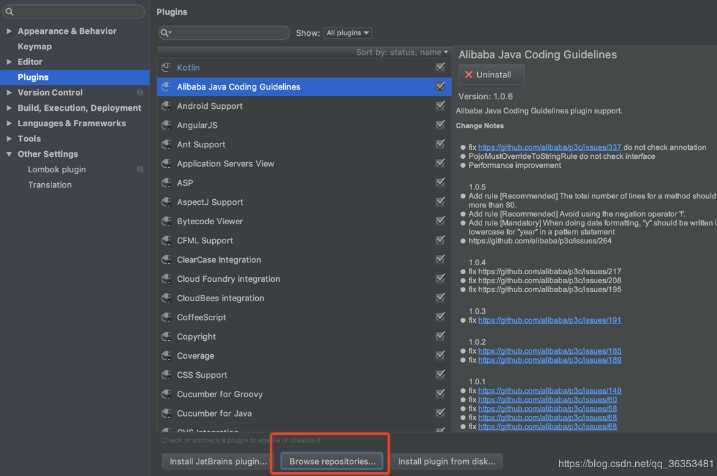Select the Application Servers View row
Screen dimensions: 717x476
tap(304, 163)
